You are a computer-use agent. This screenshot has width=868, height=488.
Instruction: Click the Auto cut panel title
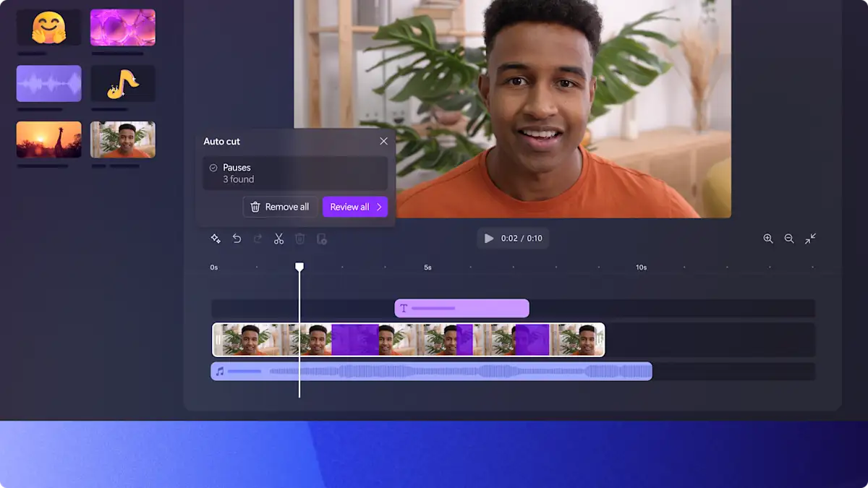pyautogui.click(x=222, y=141)
